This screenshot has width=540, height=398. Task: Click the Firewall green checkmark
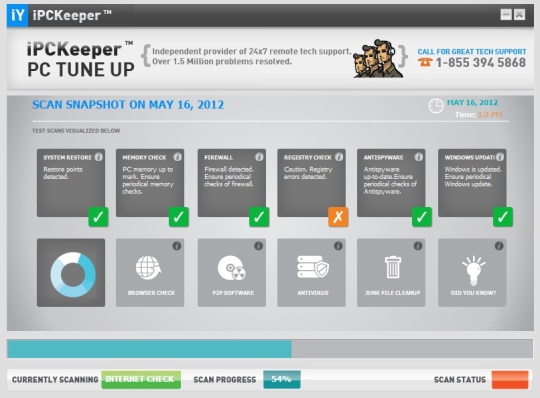coord(259,217)
